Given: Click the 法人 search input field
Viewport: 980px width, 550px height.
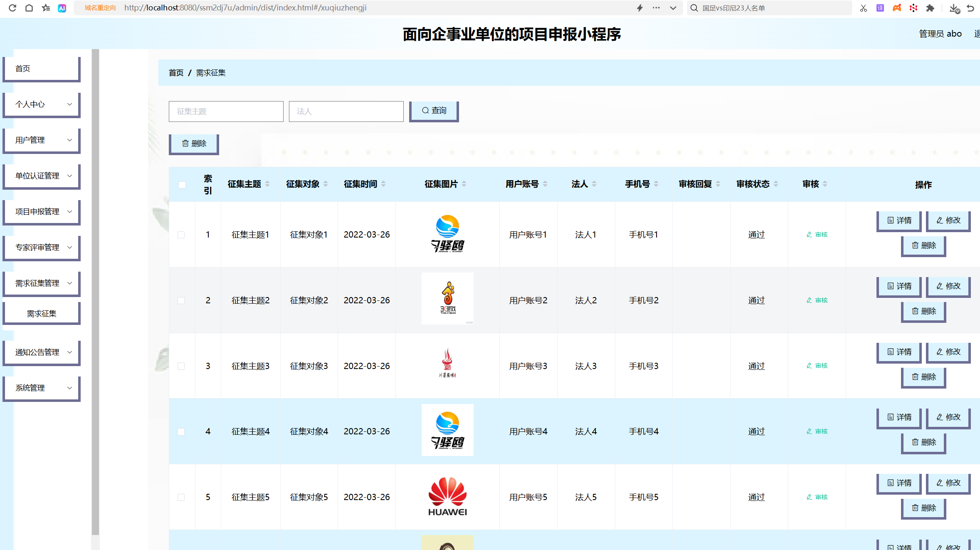Looking at the screenshot, I should click(x=346, y=111).
